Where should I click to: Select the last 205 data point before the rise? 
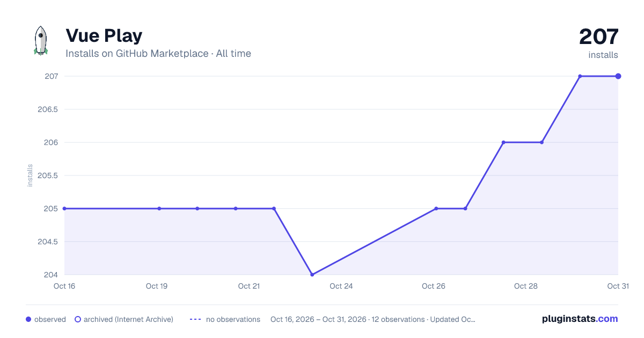click(x=465, y=209)
